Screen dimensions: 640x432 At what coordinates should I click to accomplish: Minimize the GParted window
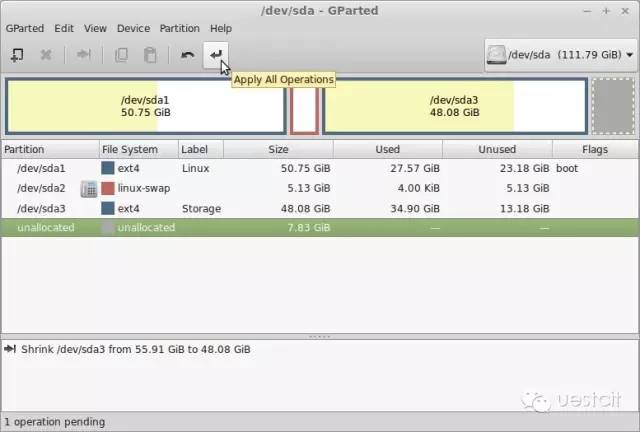click(x=587, y=11)
